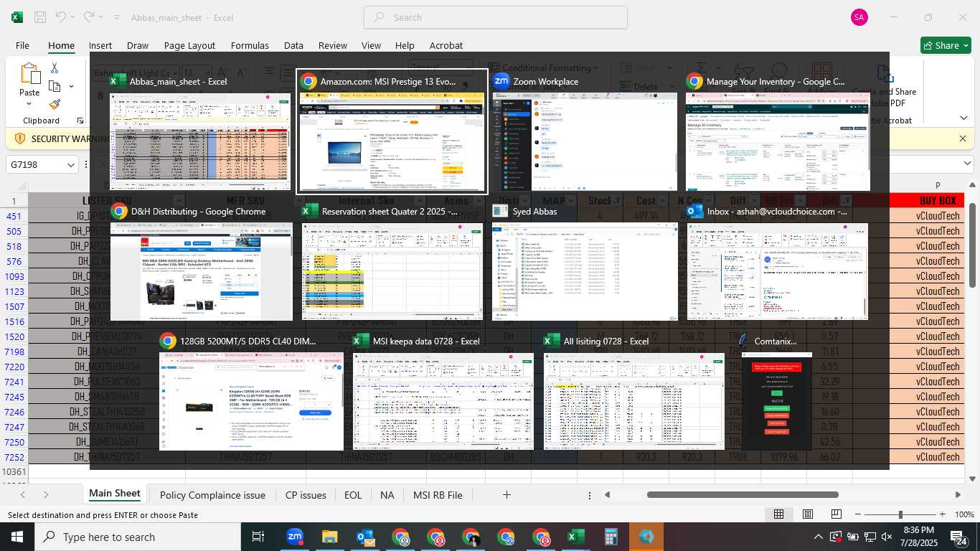Open the CP issues sheet tab
980x551 pixels.
click(x=306, y=495)
